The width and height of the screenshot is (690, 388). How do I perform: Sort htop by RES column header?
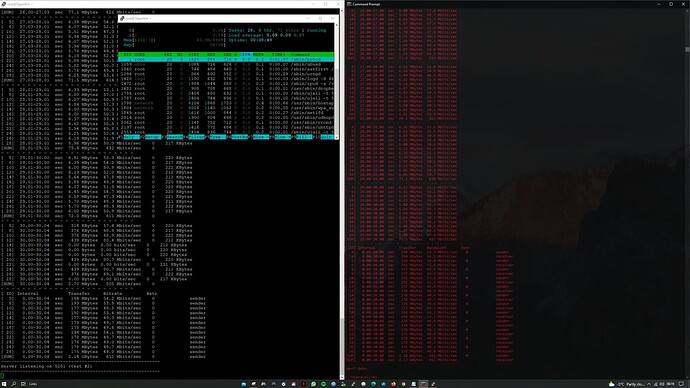point(211,55)
